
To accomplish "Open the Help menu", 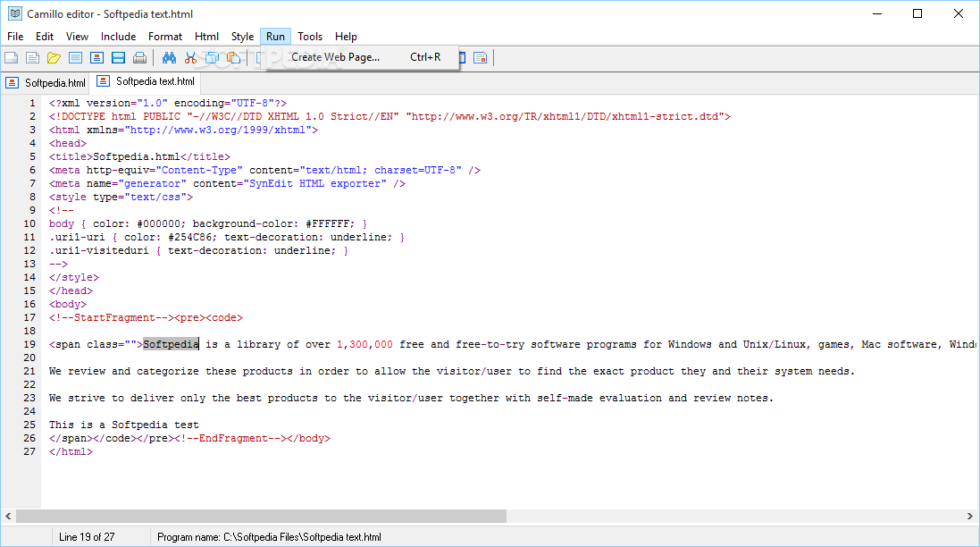I will (x=346, y=37).
